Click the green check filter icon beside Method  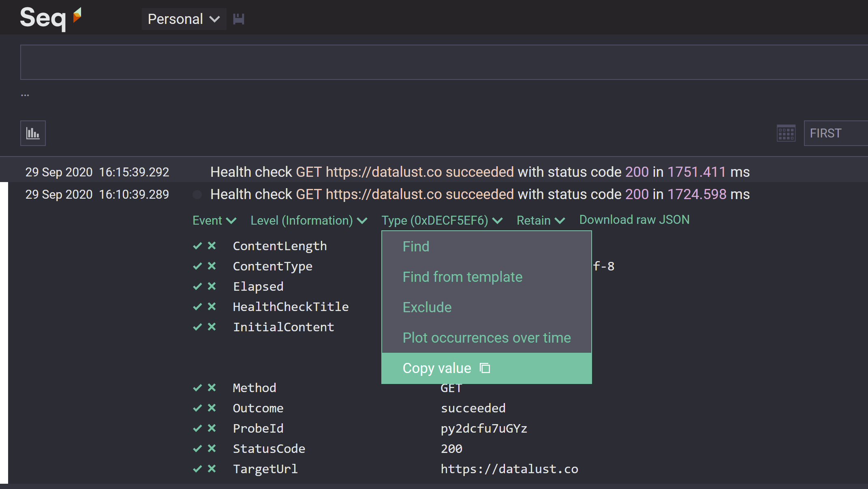197,388
